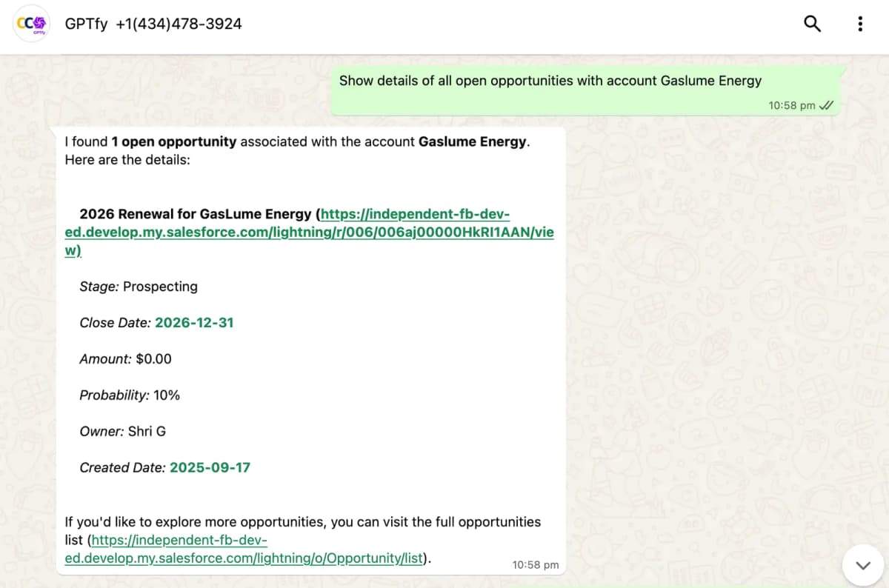Click the search magnifier icon

coord(812,24)
